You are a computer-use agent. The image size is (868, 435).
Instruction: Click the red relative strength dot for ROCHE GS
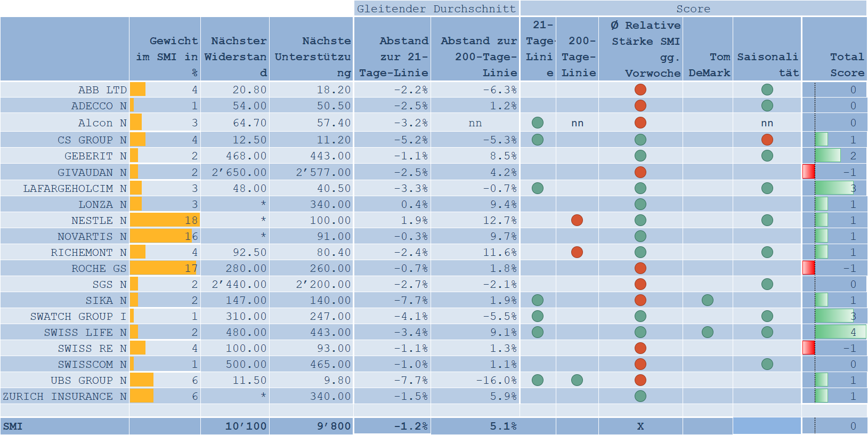640,268
